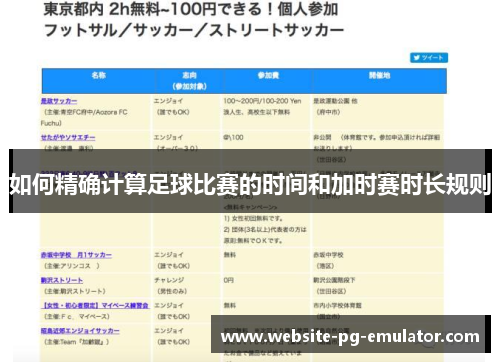This screenshot has height=362, width=500.
Task: Select the (港区) location text
Action: [x=325, y=266]
